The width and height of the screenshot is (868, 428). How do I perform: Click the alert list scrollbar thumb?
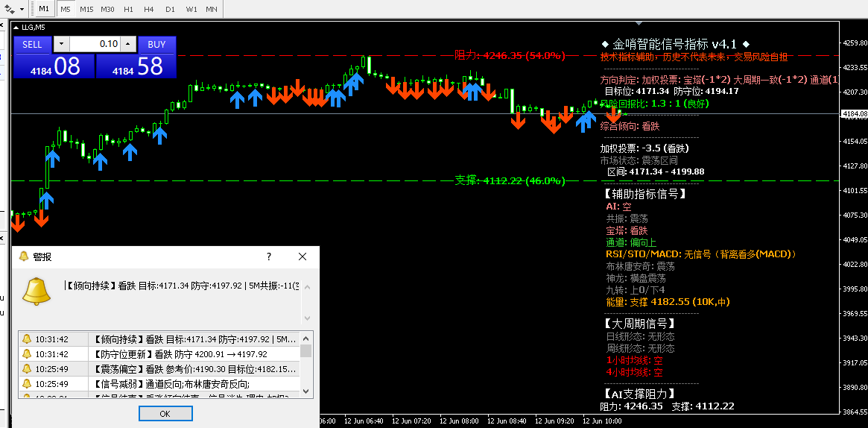click(306, 350)
